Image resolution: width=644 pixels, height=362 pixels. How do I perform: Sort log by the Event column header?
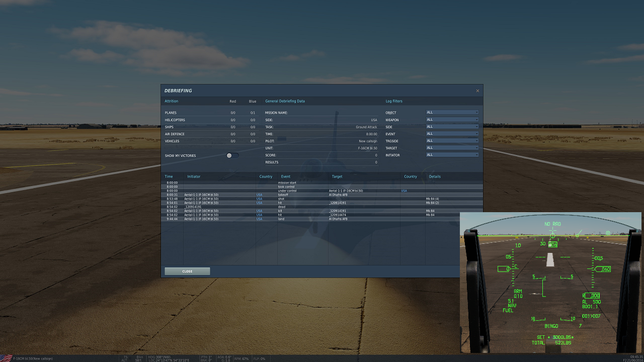point(286,176)
